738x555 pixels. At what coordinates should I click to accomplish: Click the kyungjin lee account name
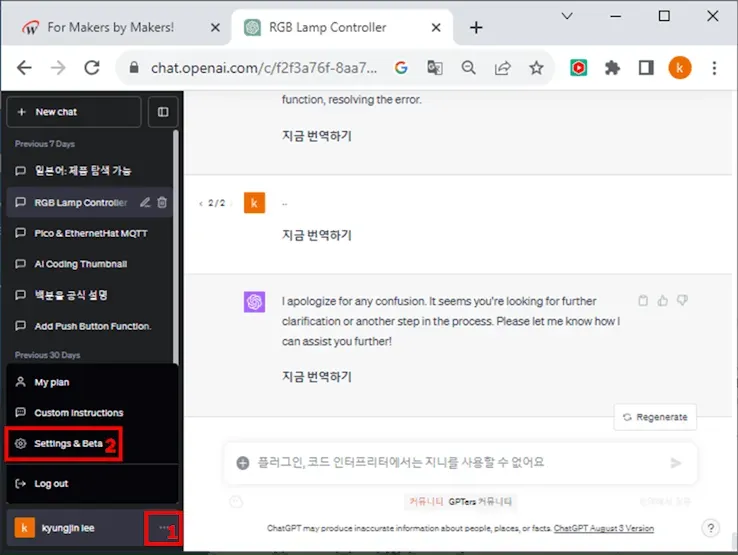click(x=68, y=528)
